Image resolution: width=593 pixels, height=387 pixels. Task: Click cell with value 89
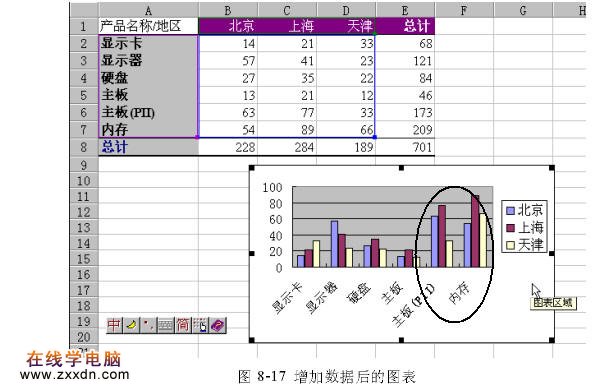(x=287, y=130)
